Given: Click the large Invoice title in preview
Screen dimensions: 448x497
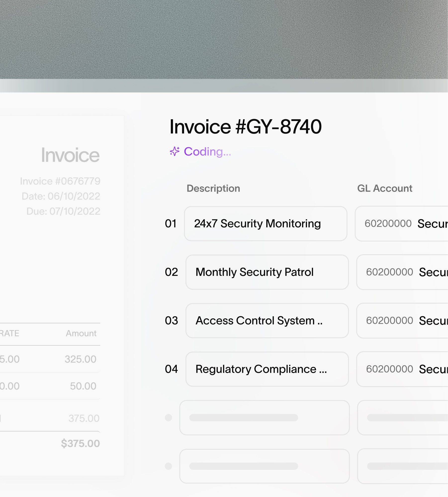Looking at the screenshot, I should 70,155.
